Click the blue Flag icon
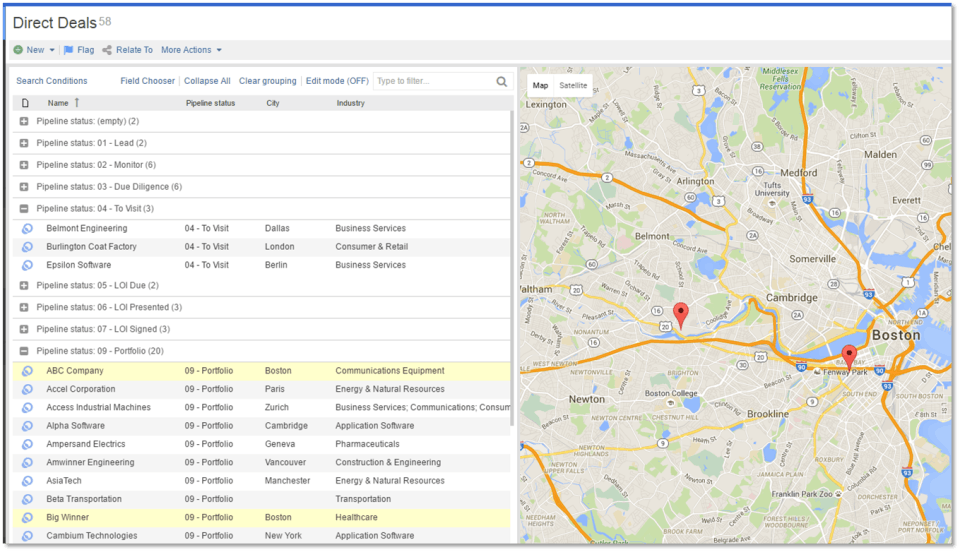Image resolution: width=960 pixels, height=552 pixels. point(68,50)
